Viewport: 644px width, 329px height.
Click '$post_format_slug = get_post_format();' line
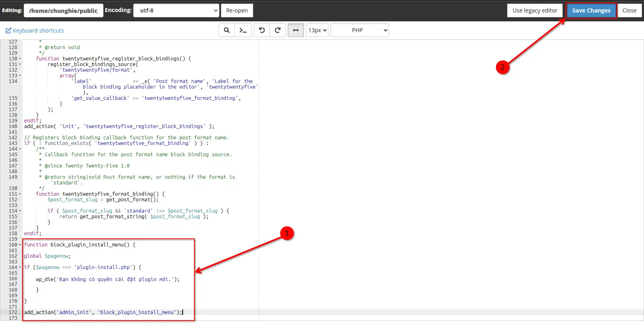pyautogui.click(x=103, y=200)
